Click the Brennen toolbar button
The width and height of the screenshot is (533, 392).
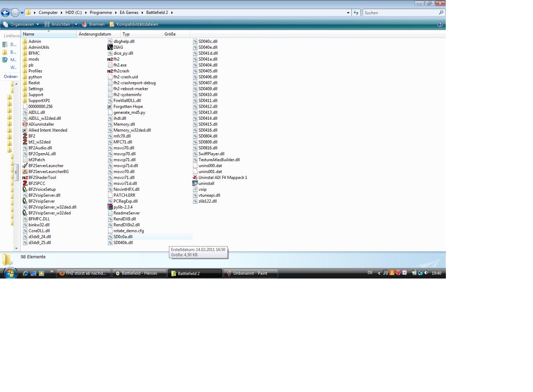(93, 24)
